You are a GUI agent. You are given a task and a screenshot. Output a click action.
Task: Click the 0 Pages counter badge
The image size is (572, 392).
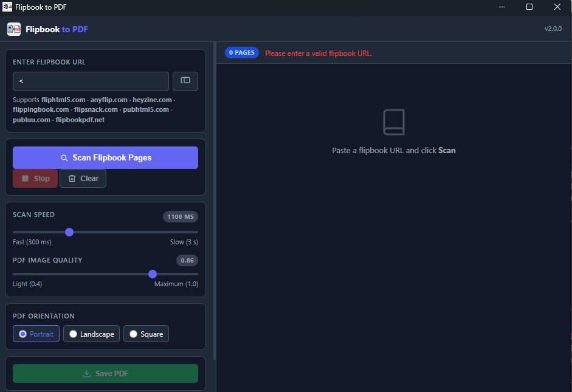coord(242,53)
